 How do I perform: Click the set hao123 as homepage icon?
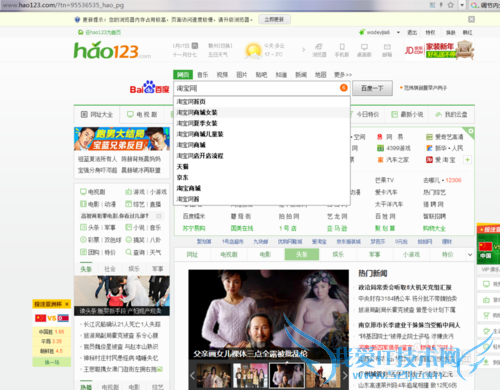(80, 32)
